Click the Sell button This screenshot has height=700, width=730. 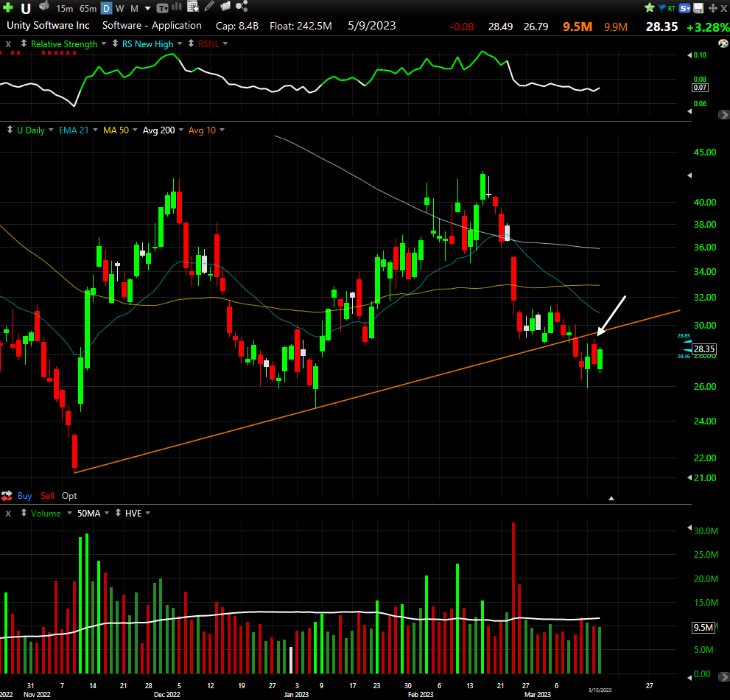click(x=47, y=496)
